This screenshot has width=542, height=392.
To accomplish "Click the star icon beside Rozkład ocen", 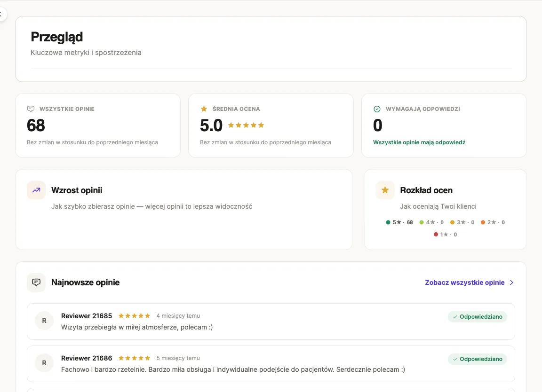I will [x=385, y=190].
